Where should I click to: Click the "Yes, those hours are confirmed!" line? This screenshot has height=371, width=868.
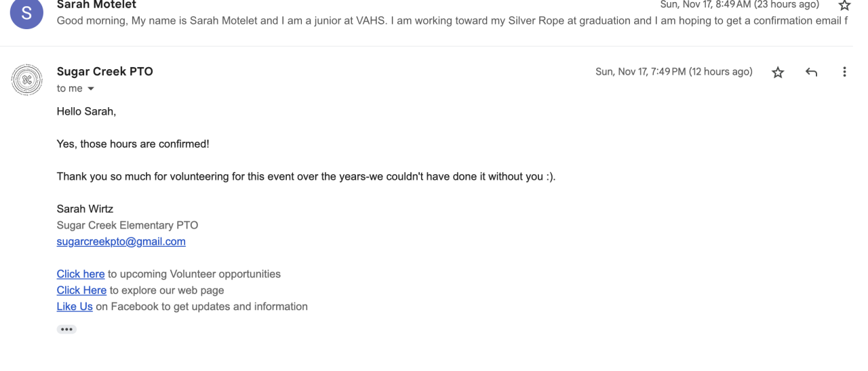click(x=133, y=144)
